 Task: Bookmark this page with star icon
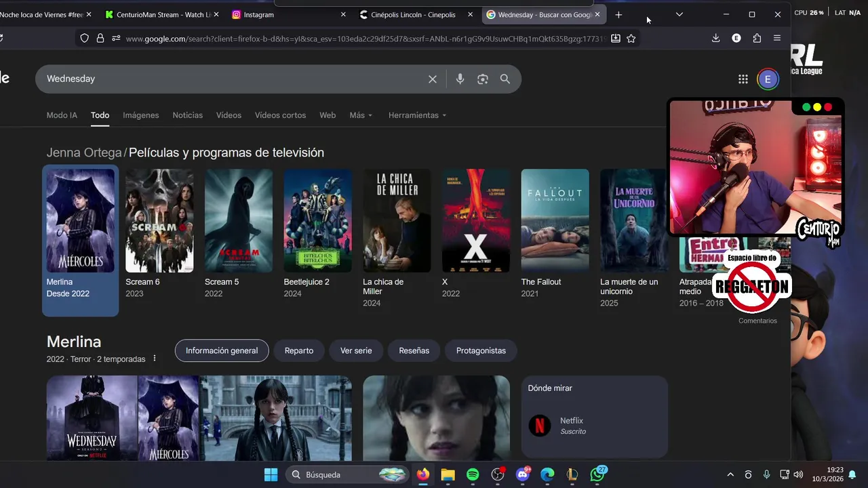(x=631, y=39)
